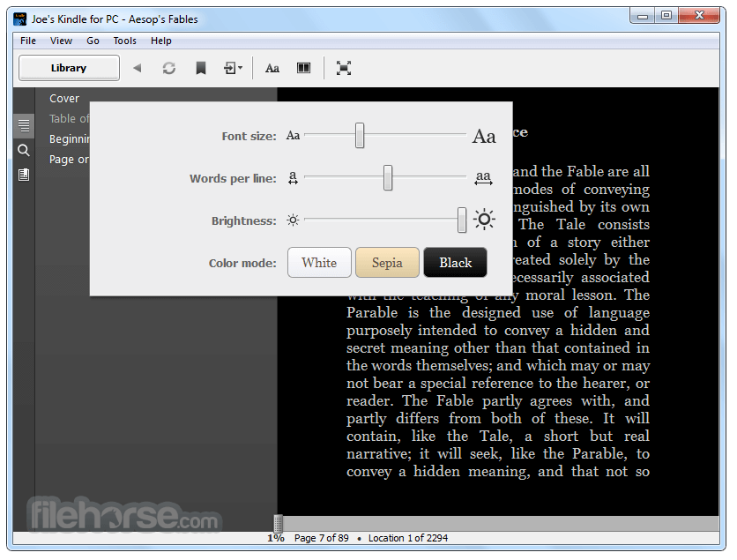Click the Kindle app icon in title bar

click(20, 19)
